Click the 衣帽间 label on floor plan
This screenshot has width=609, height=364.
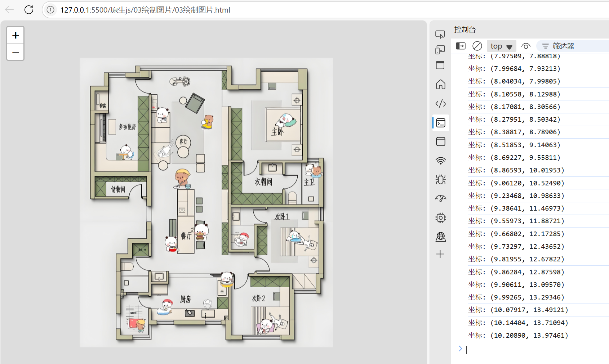263,182
